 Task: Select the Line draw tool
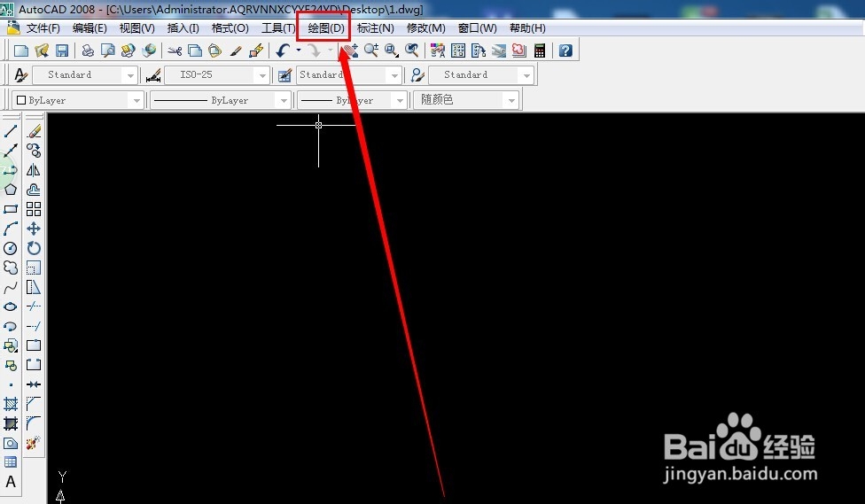pyautogui.click(x=11, y=131)
